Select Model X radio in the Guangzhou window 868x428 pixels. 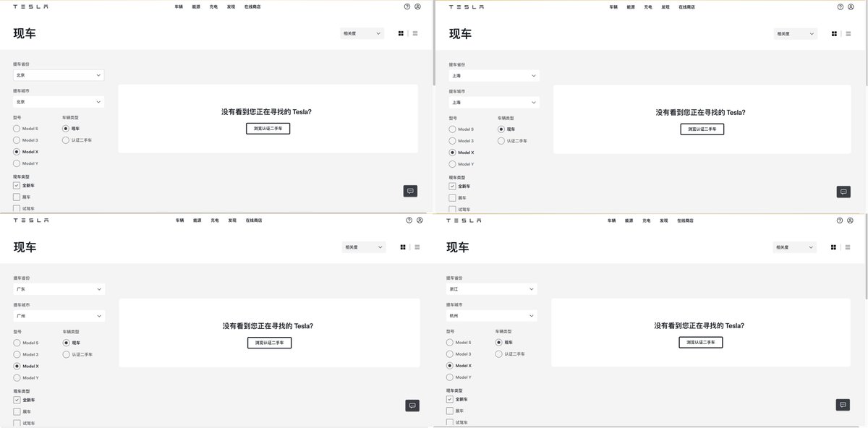click(x=17, y=366)
